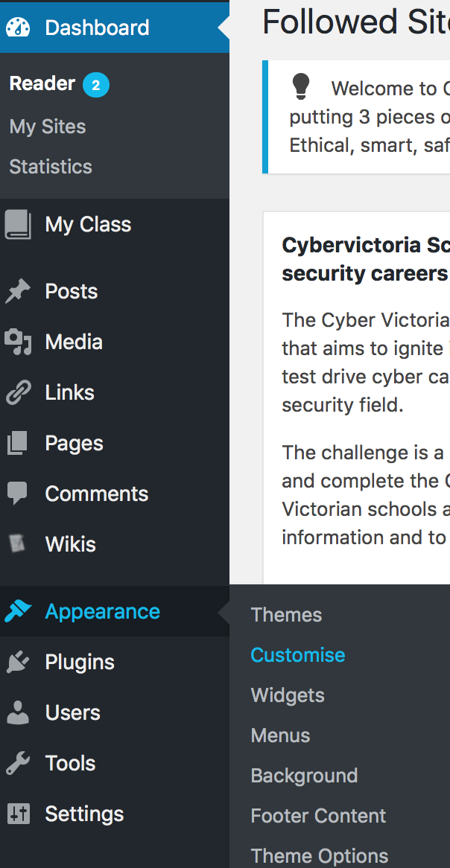This screenshot has width=450, height=868.
Task: Select Widgets in Appearance submenu
Action: [x=288, y=695]
